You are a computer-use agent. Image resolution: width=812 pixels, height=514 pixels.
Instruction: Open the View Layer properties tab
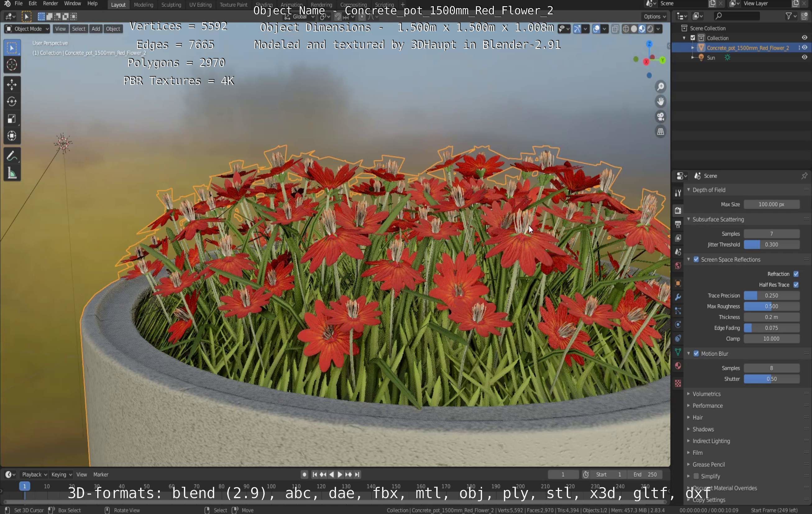pyautogui.click(x=678, y=238)
